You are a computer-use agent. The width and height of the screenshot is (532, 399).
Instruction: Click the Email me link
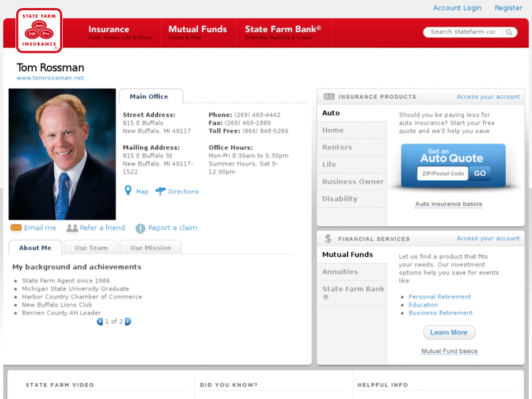pos(40,228)
